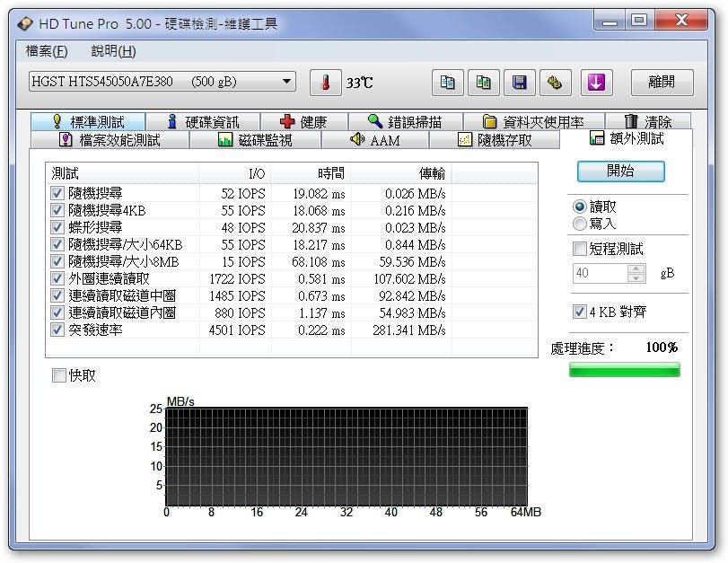Expand the HGST drive selection dropdown
Image resolution: width=728 pixels, height=563 pixels.
pos(287,82)
